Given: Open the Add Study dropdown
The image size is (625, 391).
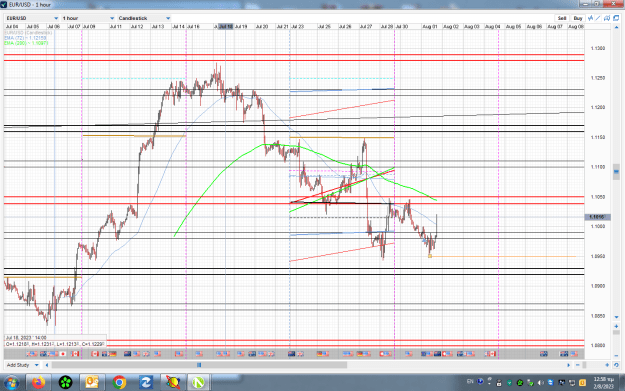Looking at the screenshot, I should [22, 365].
